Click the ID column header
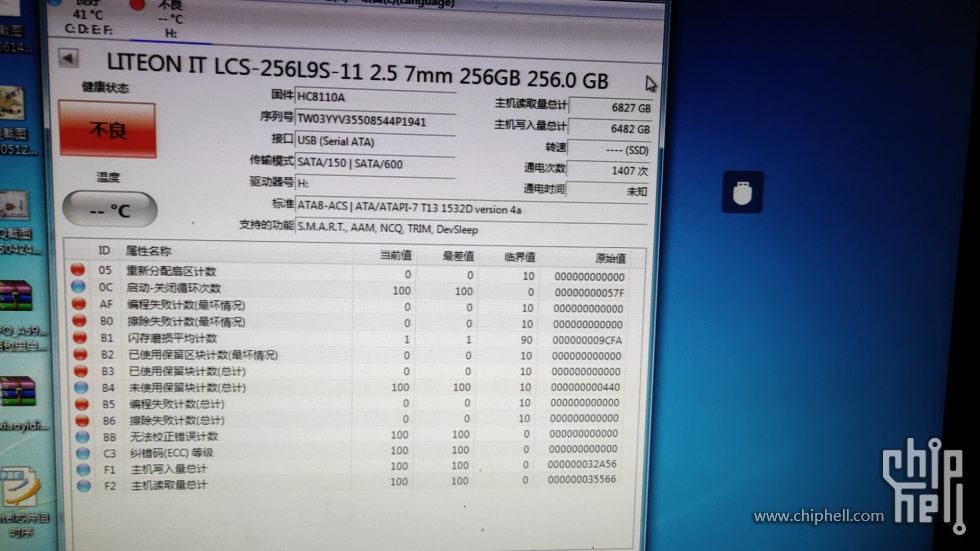This screenshot has width=980, height=551. click(x=104, y=251)
